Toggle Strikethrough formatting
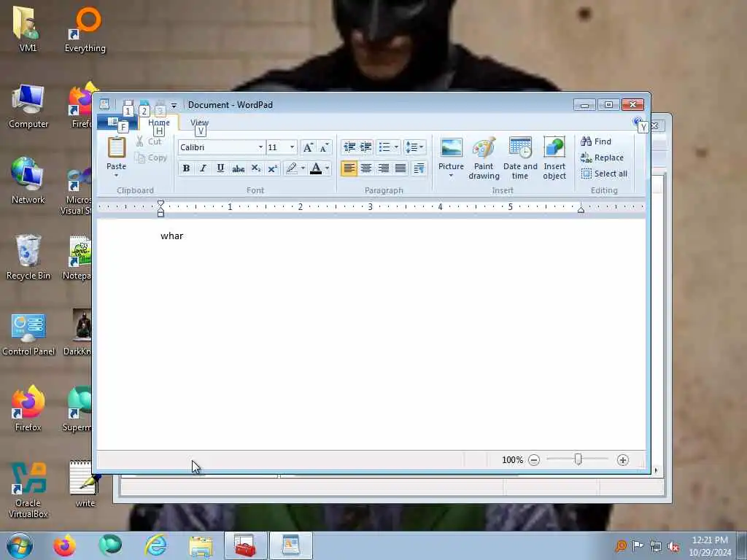 pos(239,168)
